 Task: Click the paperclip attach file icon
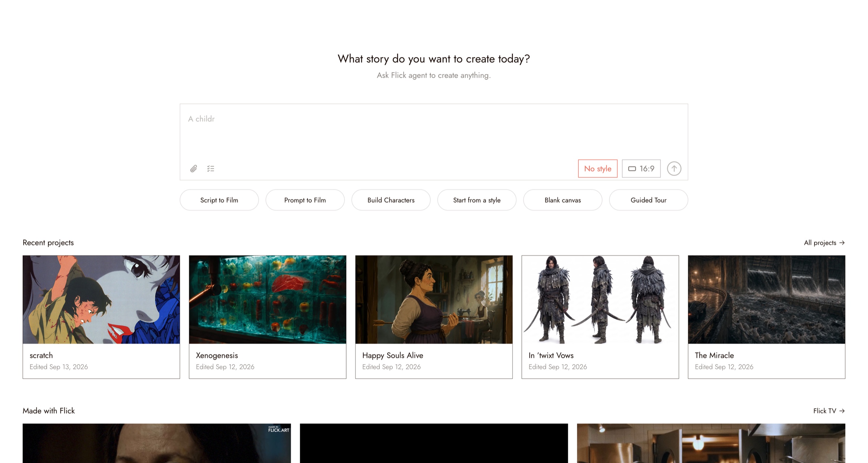tap(193, 169)
